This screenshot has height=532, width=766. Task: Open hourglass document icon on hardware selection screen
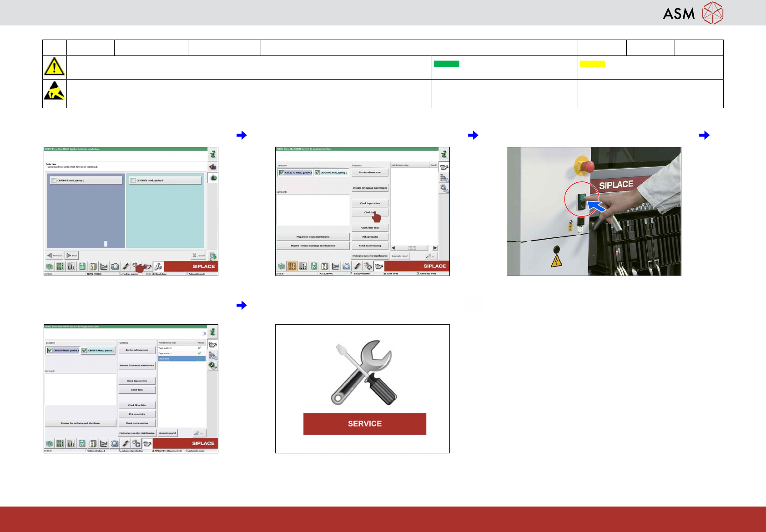(93, 266)
